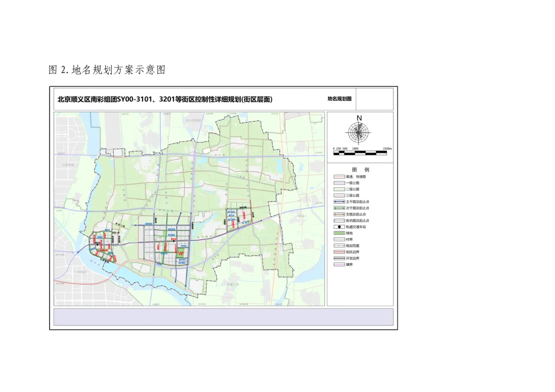The height and width of the screenshot is (392, 555).
Task: Click the 街坊路及起止点 dotted line symbol
Action: [339, 221]
